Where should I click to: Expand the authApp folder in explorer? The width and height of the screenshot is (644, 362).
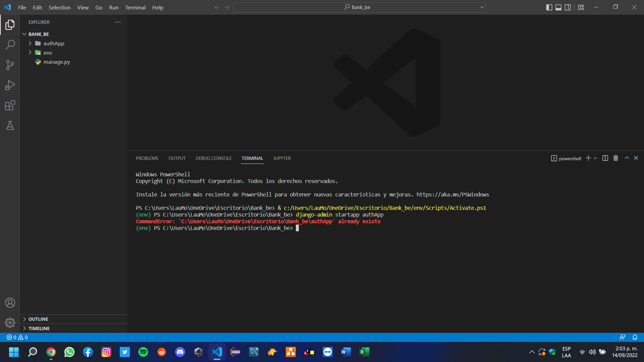point(30,43)
